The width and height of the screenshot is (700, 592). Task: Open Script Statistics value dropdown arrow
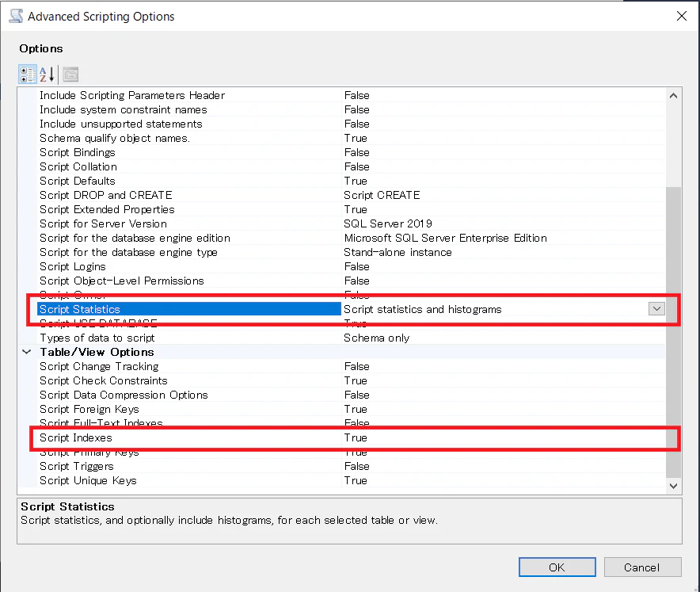656,309
